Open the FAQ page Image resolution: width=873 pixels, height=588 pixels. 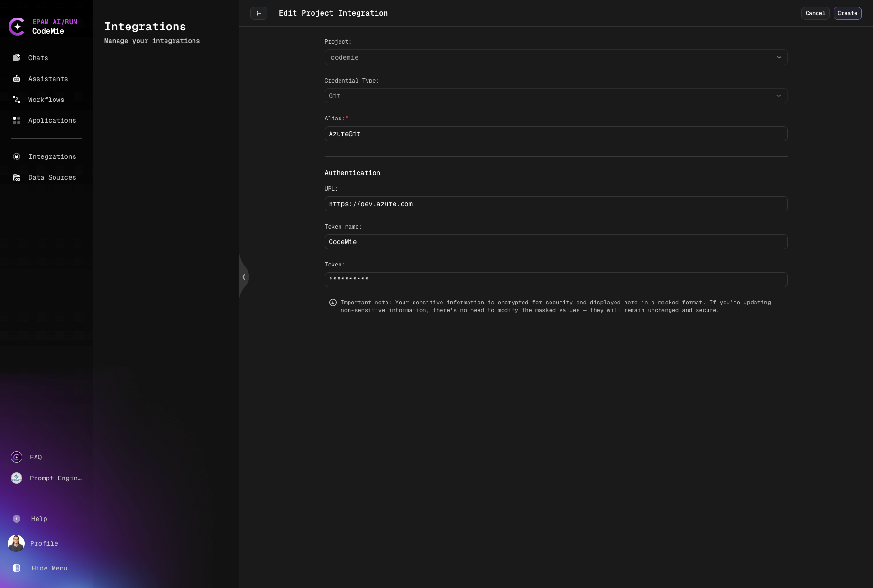pyautogui.click(x=36, y=457)
